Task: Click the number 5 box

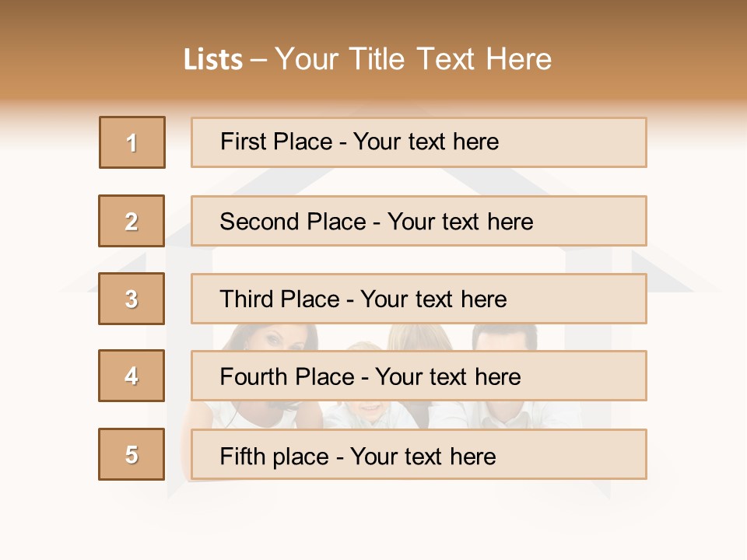Action: click(x=132, y=454)
